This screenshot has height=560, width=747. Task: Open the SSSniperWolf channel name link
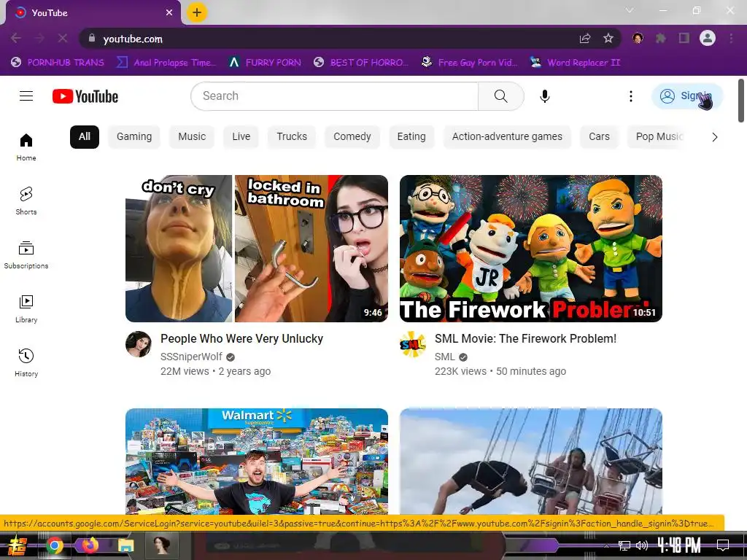[192, 357]
